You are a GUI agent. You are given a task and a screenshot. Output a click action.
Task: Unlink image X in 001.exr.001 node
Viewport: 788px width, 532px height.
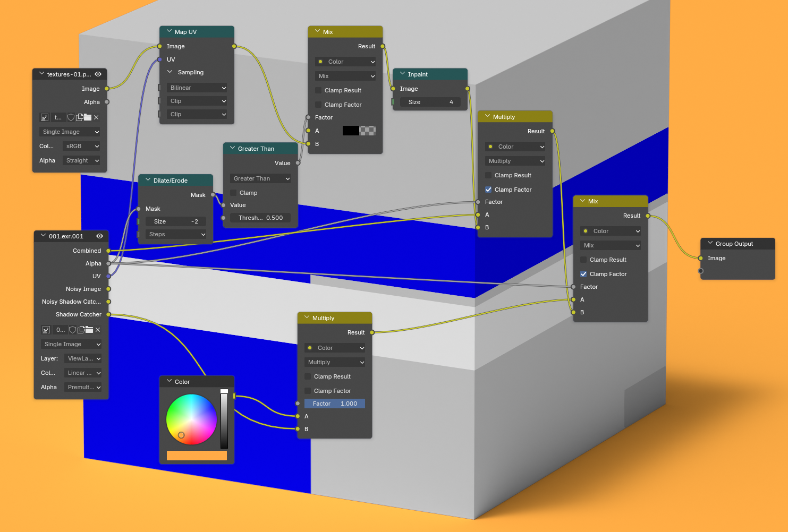(98, 330)
